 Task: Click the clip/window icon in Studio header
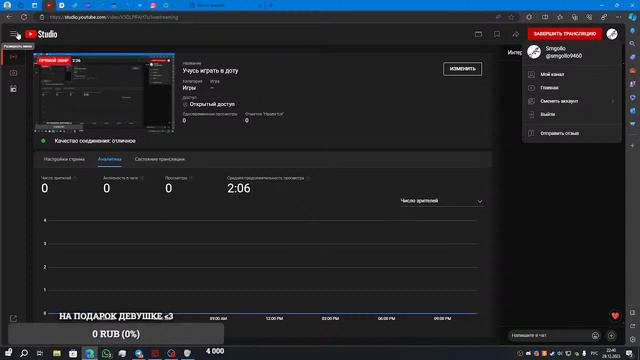pyautogui.click(x=478, y=34)
